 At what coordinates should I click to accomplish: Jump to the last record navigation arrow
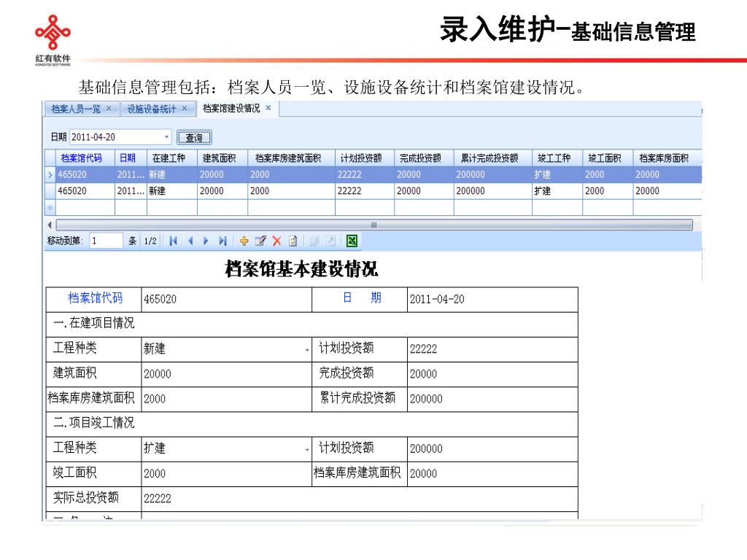[222, 241]
